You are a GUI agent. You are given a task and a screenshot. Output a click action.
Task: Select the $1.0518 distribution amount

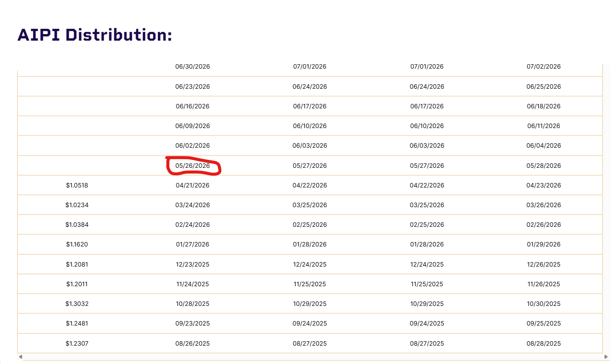point(77,185)
